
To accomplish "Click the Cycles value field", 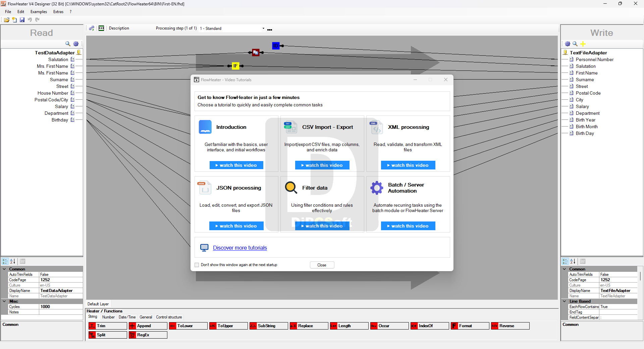I will [x=61, y=307].
